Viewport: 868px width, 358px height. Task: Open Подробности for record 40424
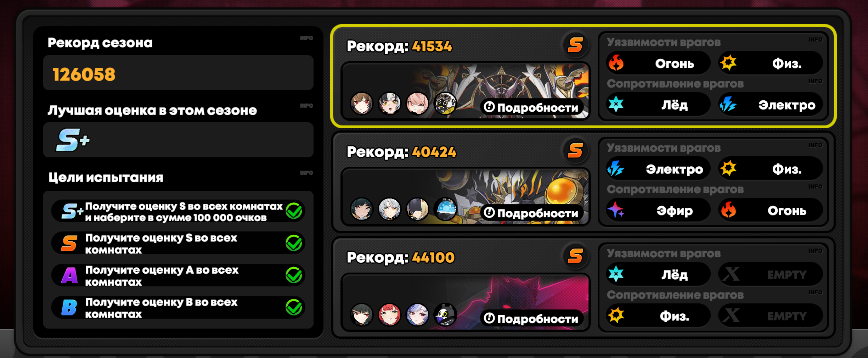tap(531, 213)
